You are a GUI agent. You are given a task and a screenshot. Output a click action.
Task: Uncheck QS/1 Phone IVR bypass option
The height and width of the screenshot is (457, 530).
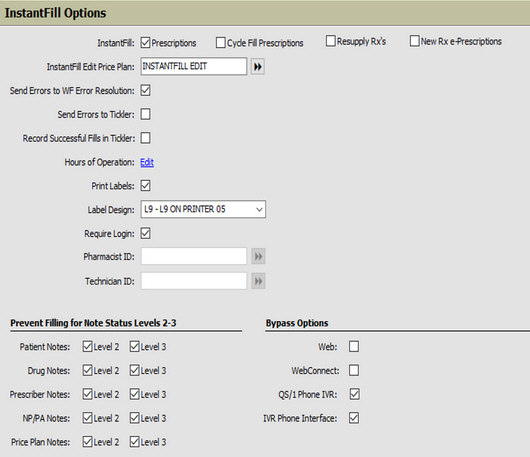click(355, 394)
